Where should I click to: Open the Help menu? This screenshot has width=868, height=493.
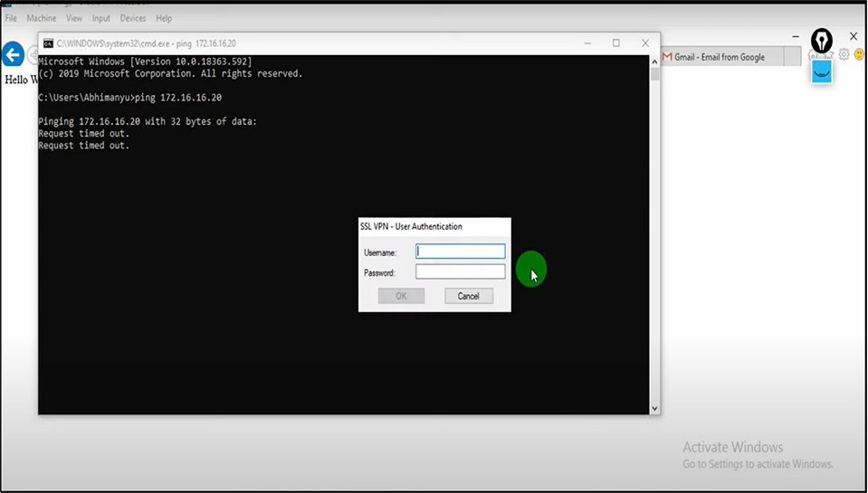click(164, 18)
